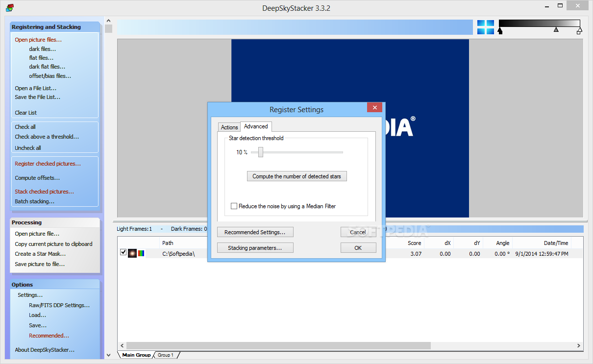Click the sidebar scroll up arrow
Screen dimensions: 593x364
tap(108, 21)
